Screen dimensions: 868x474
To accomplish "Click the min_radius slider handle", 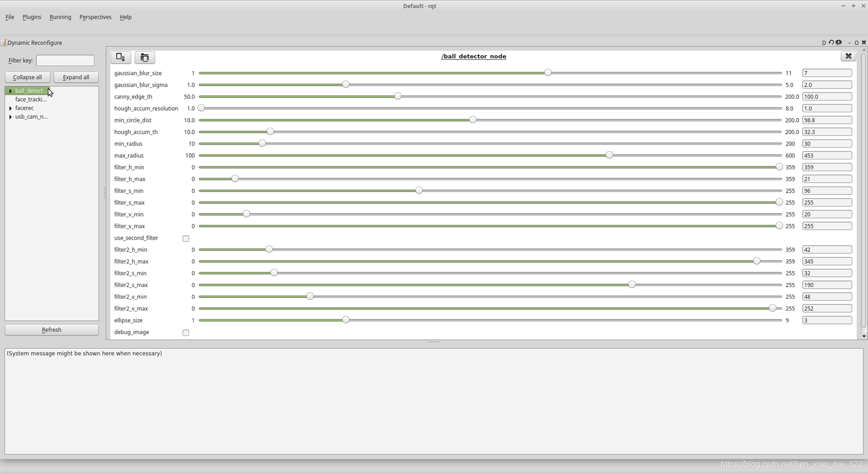I will [x=262, y=144].
